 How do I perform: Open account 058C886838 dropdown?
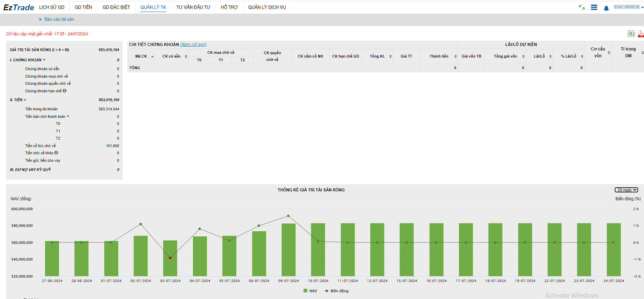point(629,7)
